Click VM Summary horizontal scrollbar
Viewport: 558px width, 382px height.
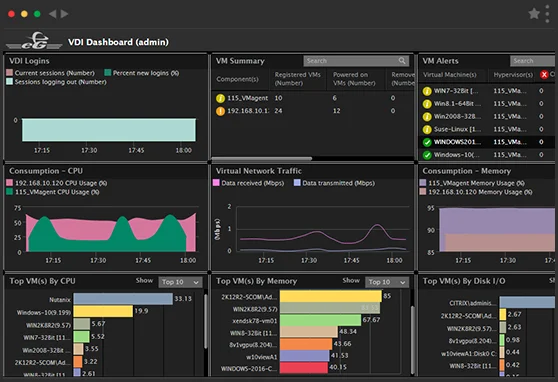coord(262,158)
